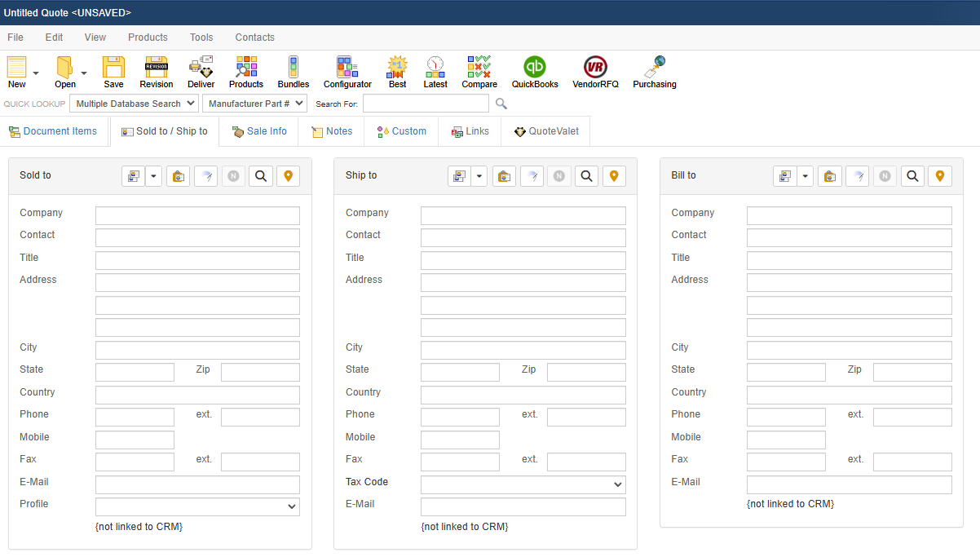This screenshot has width=980, height=557.
Task: Expand the Tax Code dropdown in Ship to
Action: (x=523, y=484)
